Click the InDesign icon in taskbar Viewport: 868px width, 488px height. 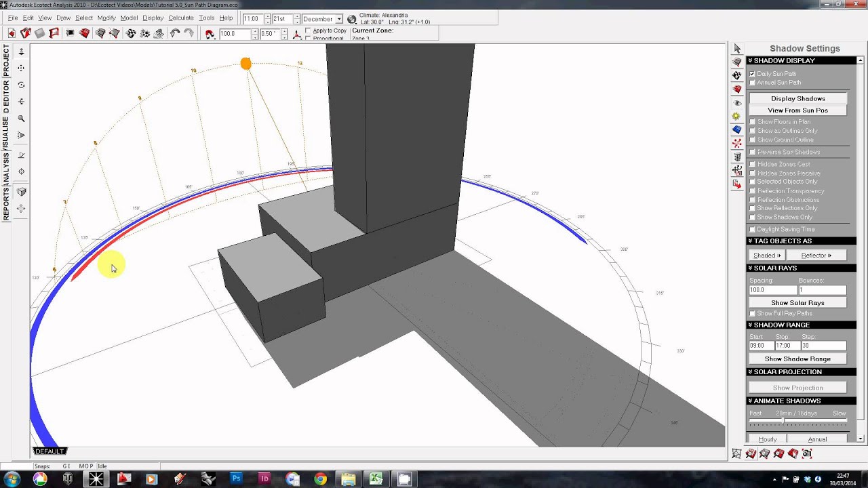(x=264, y=479)
